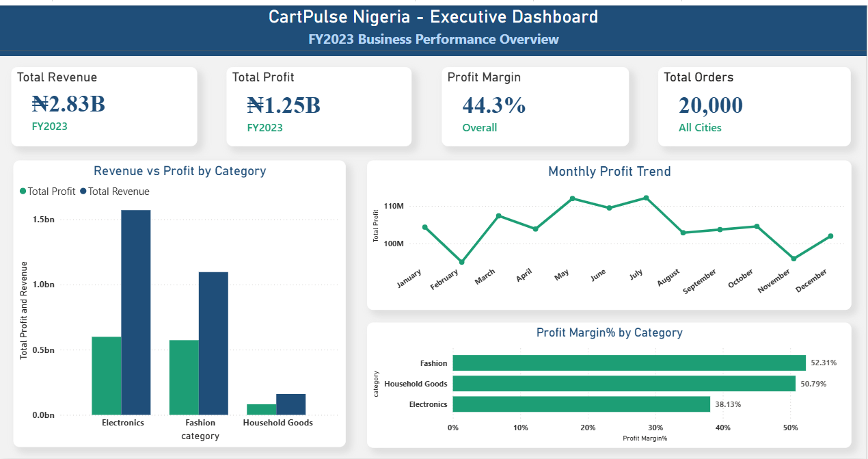
Task: Click the 100M axis label on trend chart
Action: pyautogui.click(x=394, y=244)
